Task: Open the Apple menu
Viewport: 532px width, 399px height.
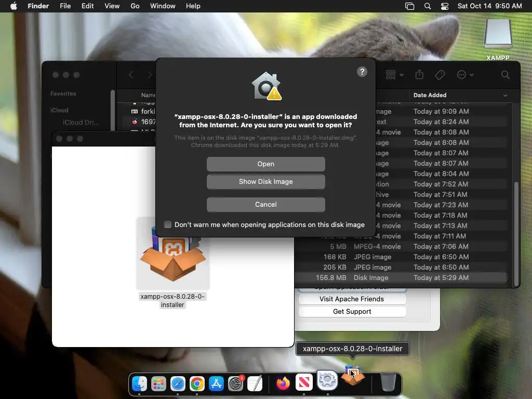Action: 14,6
